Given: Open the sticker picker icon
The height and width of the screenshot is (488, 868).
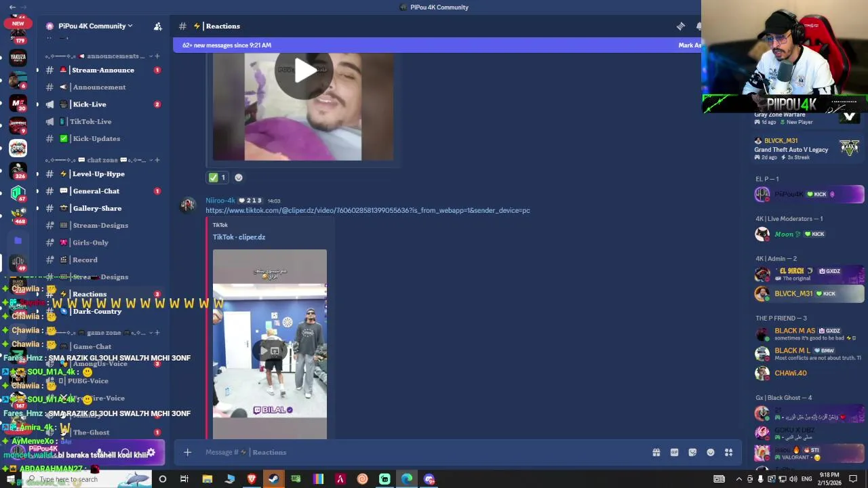Looking at the screenshot, I should [692, 452].
